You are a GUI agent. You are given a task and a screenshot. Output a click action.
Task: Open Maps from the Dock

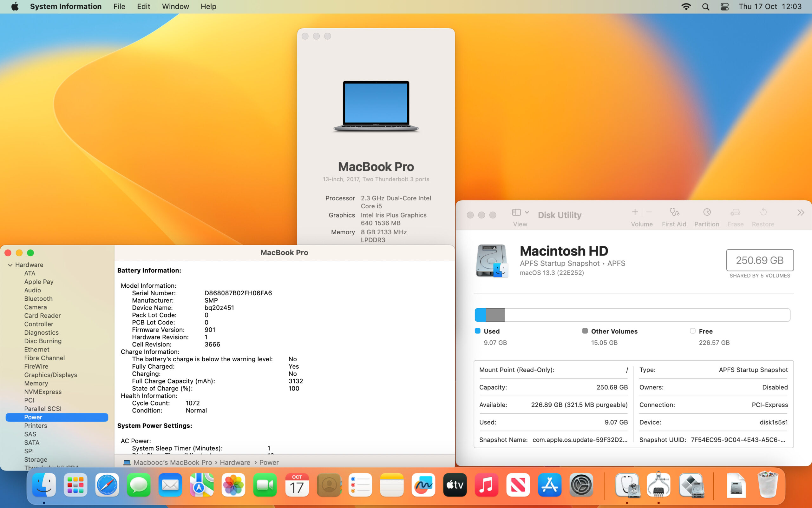tap(202, 485)
